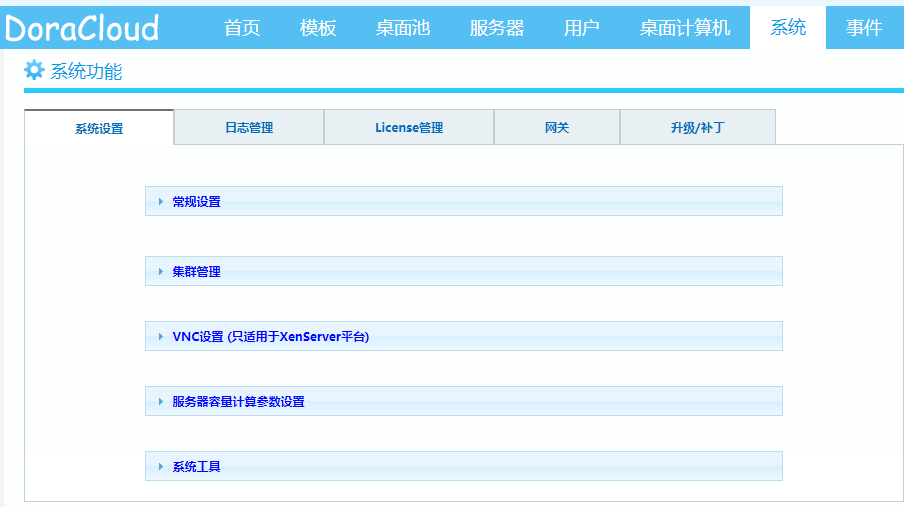Click the 系统 menu item
The image size is (904, 507).
(x=788, y=27)
